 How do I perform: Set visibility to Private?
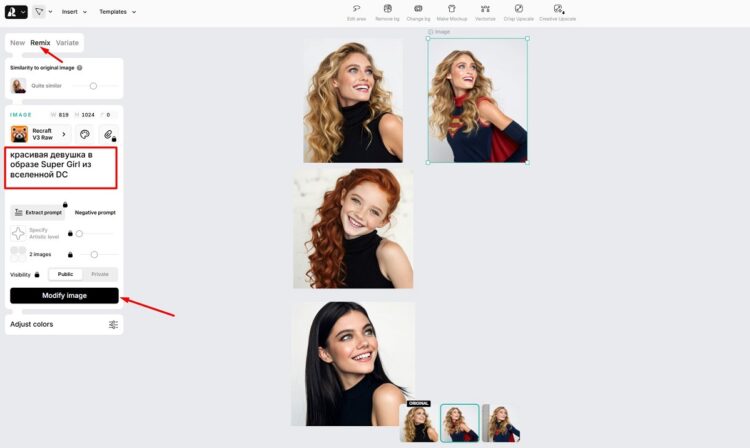click(100, 274)
